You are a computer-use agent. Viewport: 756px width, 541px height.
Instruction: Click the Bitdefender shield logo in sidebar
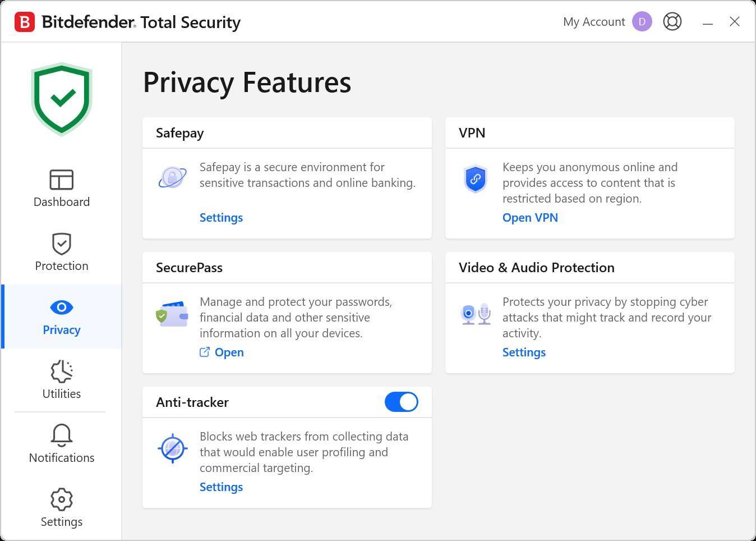[62, 99]
